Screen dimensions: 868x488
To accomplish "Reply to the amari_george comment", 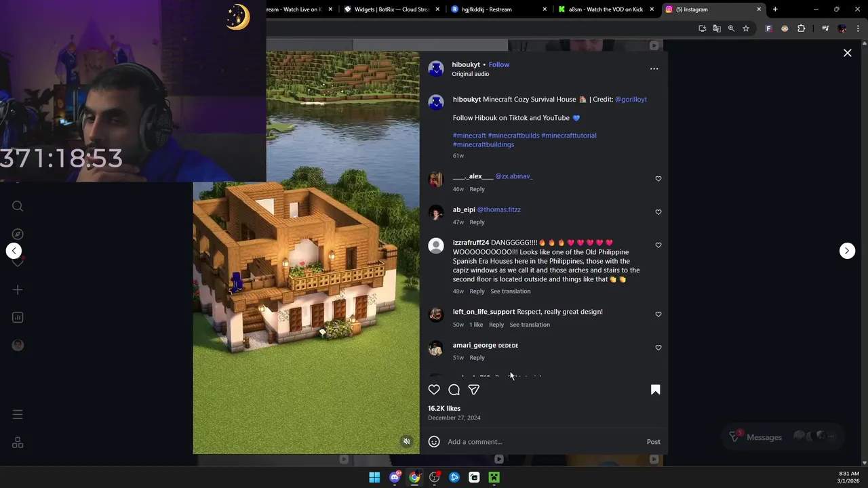I will pyautogui.click(x=477, y=358).
